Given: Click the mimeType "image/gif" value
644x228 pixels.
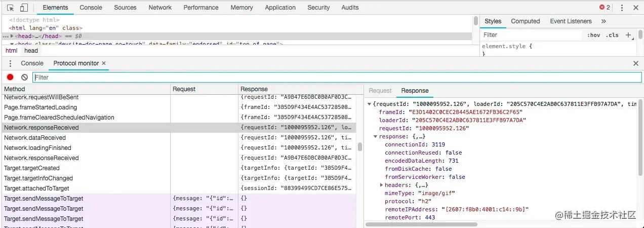Looking at the screenshot, I should point(439,193).
